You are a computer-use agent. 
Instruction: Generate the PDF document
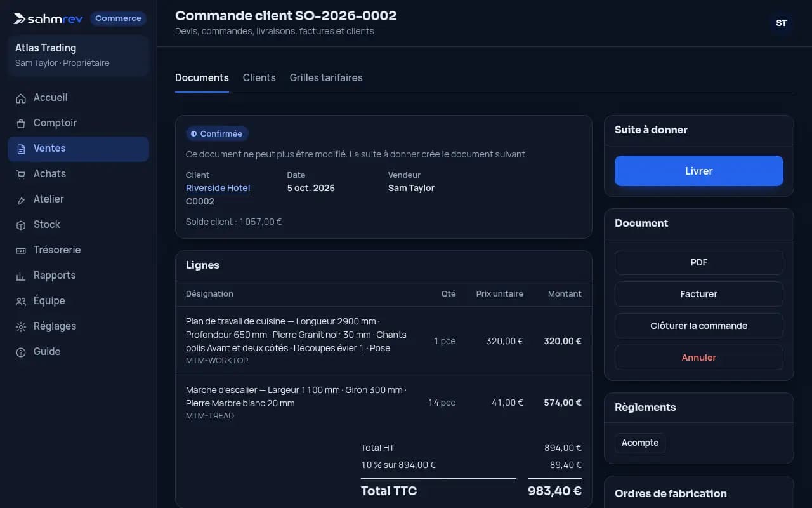pyautogui.click(x=699, y=262)
